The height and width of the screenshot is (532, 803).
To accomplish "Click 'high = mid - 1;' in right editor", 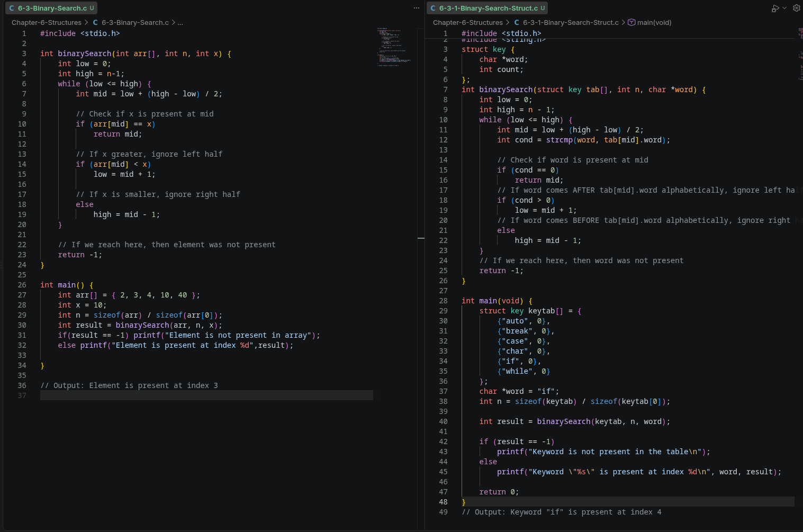I will [x=548, y=240].
